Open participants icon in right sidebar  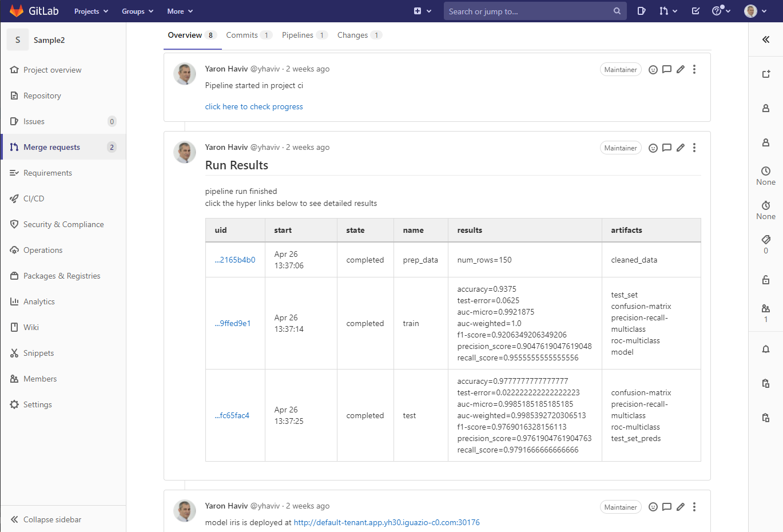point(766,308)
